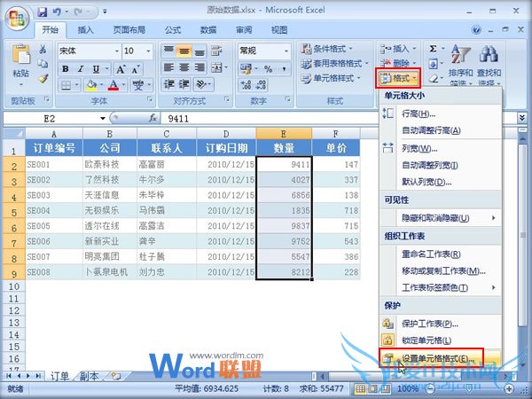Open font size dropdown

coord(148,51)
